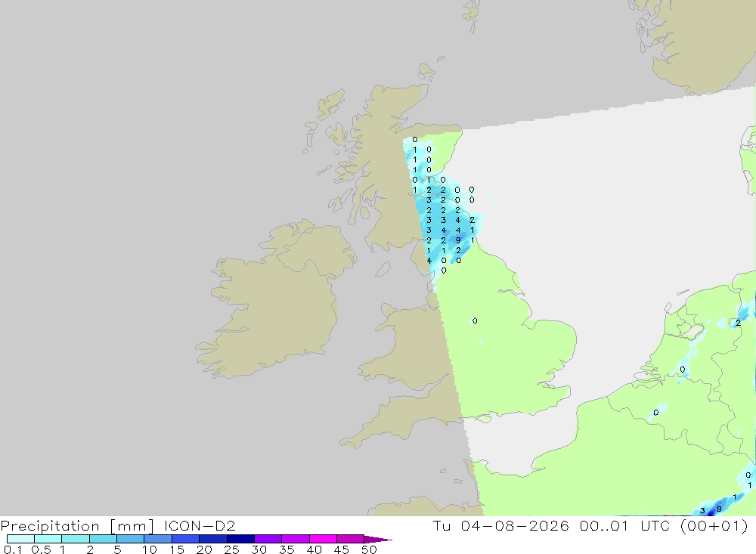Image resolution: width=756 pixels, height=554 pixels.
Task: Click the '50' legend scale label
Action: (x=369, y=549)
